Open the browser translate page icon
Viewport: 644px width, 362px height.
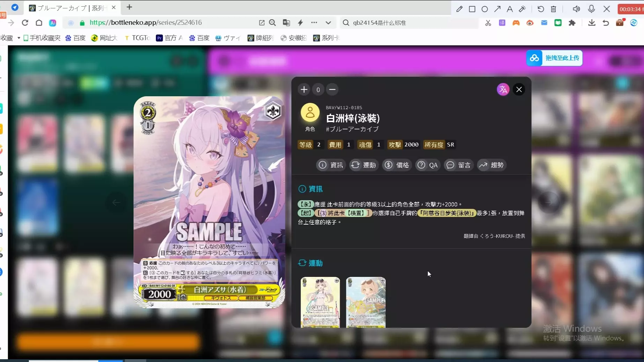[x=286, y=23]
